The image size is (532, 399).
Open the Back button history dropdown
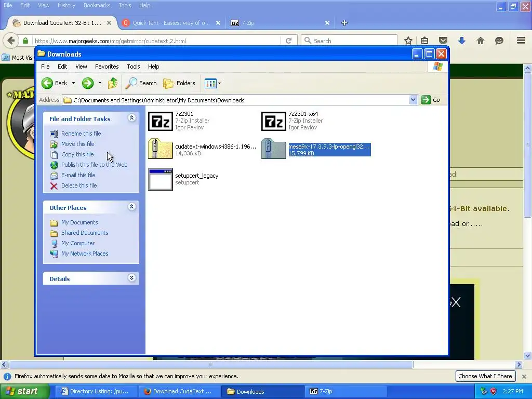coord(73,83)
